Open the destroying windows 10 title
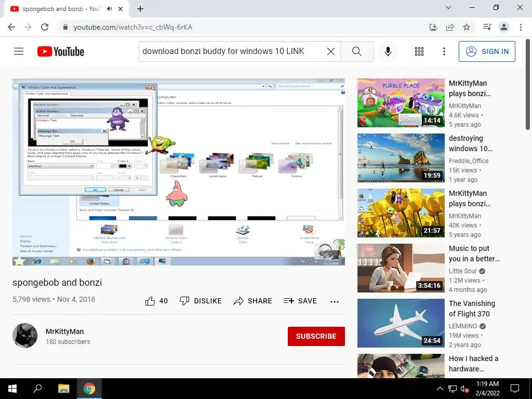 (x=471, y=143)
